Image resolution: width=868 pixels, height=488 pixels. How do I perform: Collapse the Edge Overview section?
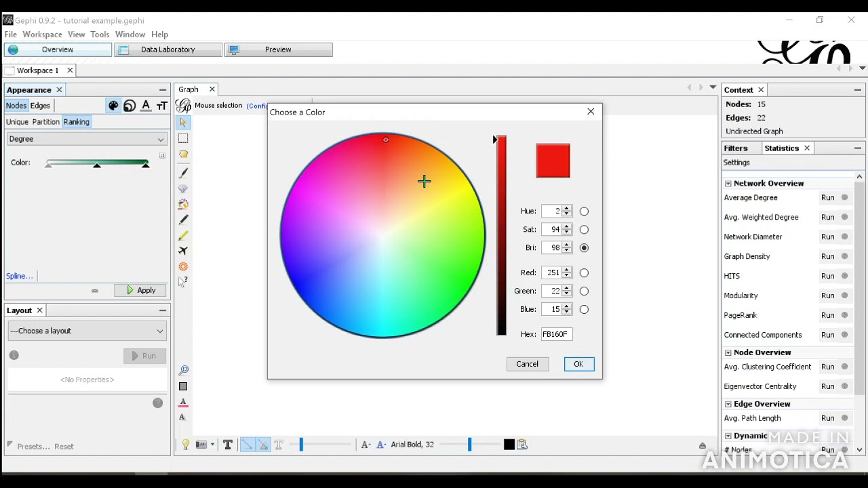pyautogui.click(x=728, y=405)
